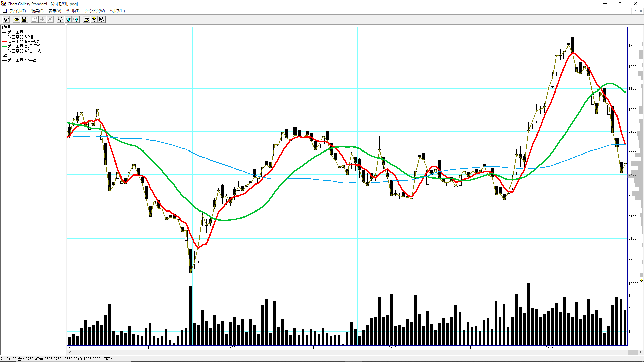644x362 pixels.
Task: Save the chart with the floppy disk icon
Action: pyautogui.click(x=24, y=20)
